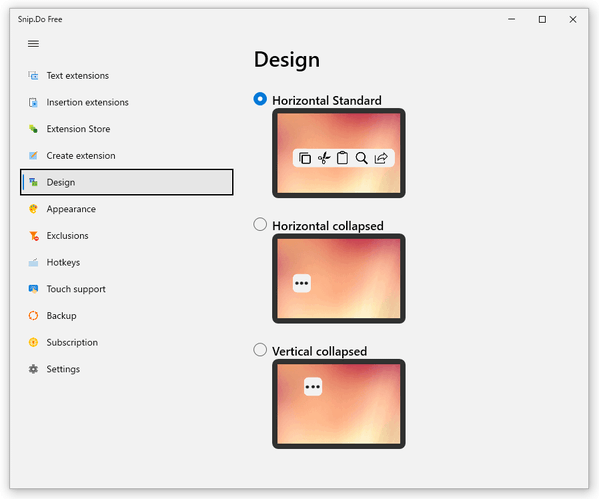This screenshot has width=599, height=499.
Task: Click the Vertical collapsed preview thumbnail
Action: [339, 404]
